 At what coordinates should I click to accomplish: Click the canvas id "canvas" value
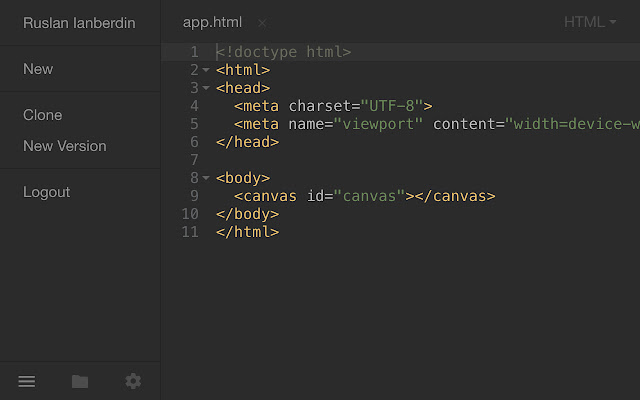point(369,196)
